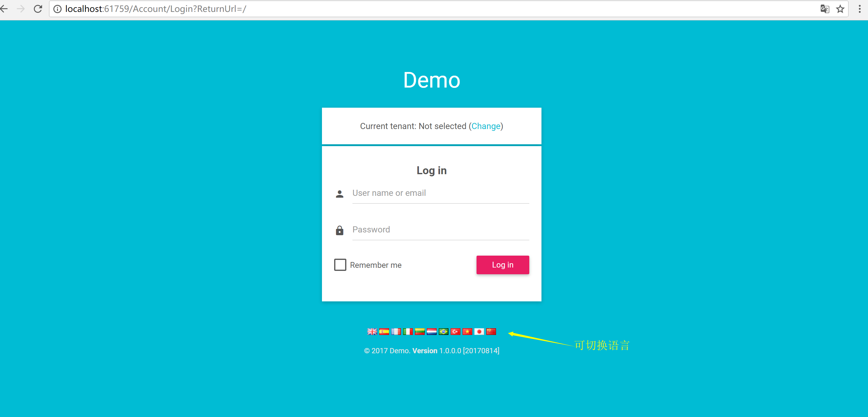Switch language with the French flag
The image size is (868, 417).
click(x=396, y=331)
